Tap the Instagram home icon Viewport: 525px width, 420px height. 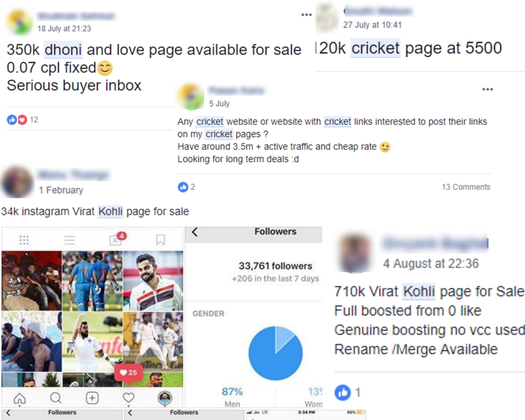(20, 398)
